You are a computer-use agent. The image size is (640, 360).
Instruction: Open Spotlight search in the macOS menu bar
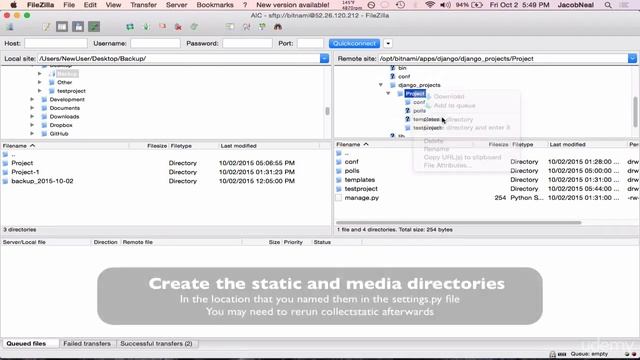click(608, 5)
